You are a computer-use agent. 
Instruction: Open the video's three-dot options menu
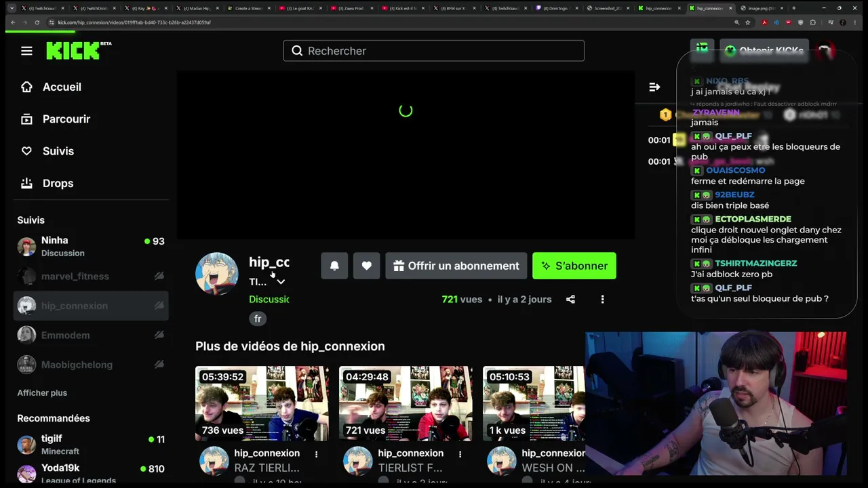(602, 299)
